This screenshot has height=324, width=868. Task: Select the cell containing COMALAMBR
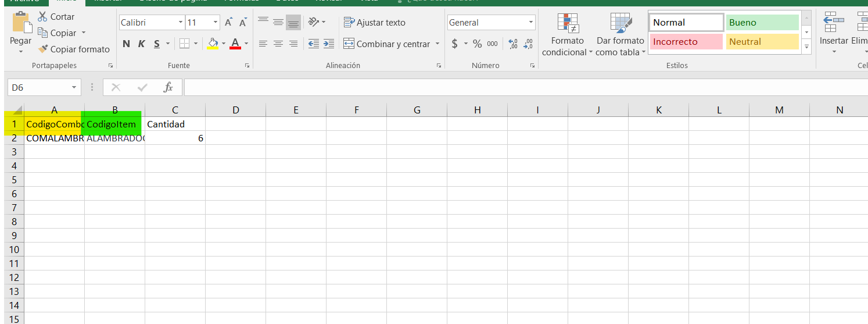pyautogui.click(x=54, y=138)
